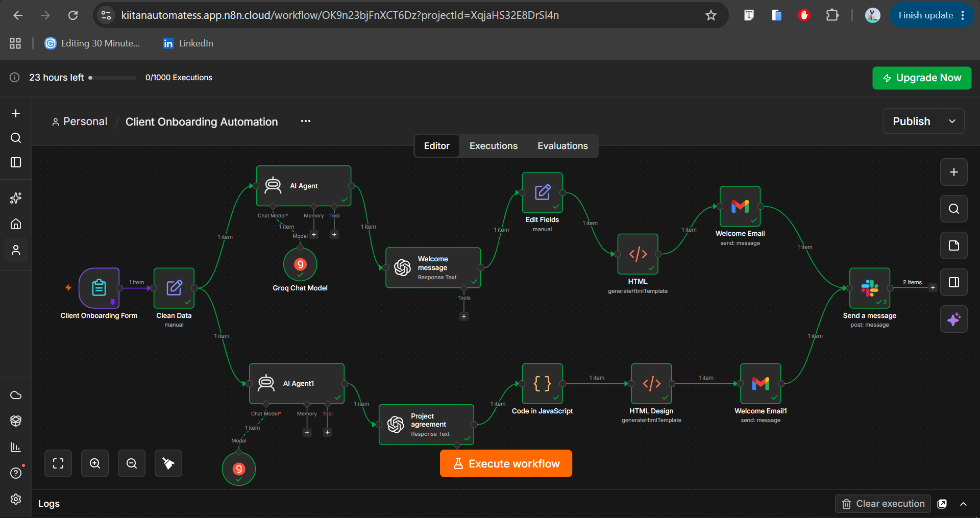Reload the page in the browser
The height and width of the screenshot is (518, 980).
tap(73, 15)
